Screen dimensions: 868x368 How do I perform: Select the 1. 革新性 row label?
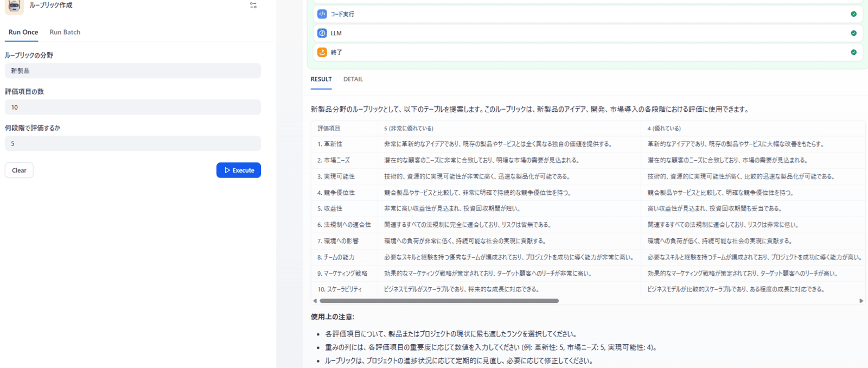pos(330,144)
